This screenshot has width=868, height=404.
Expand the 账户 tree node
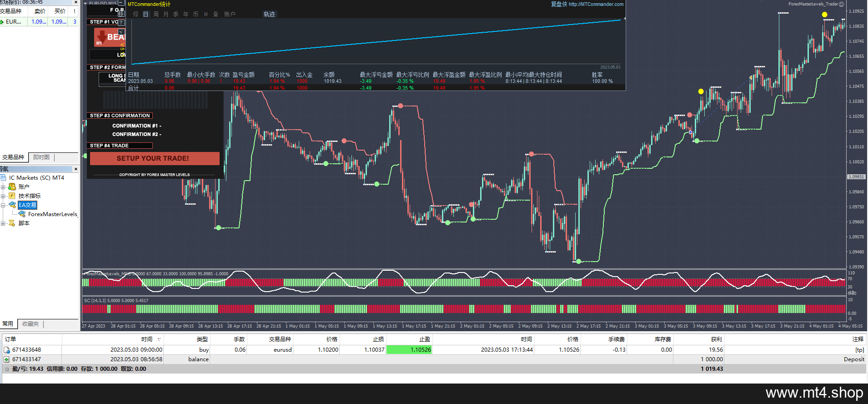3,187
